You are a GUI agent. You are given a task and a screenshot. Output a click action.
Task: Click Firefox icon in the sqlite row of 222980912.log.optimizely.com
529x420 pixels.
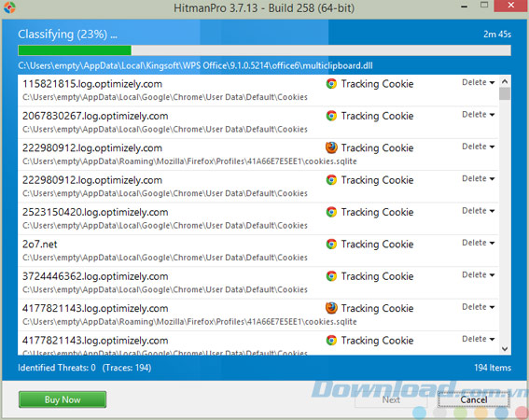(x=331, y=147)
